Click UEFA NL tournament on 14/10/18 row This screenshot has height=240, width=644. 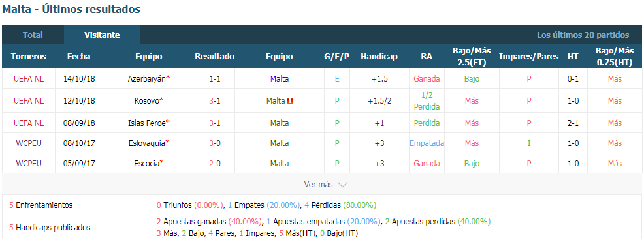(x=28, y=79)
